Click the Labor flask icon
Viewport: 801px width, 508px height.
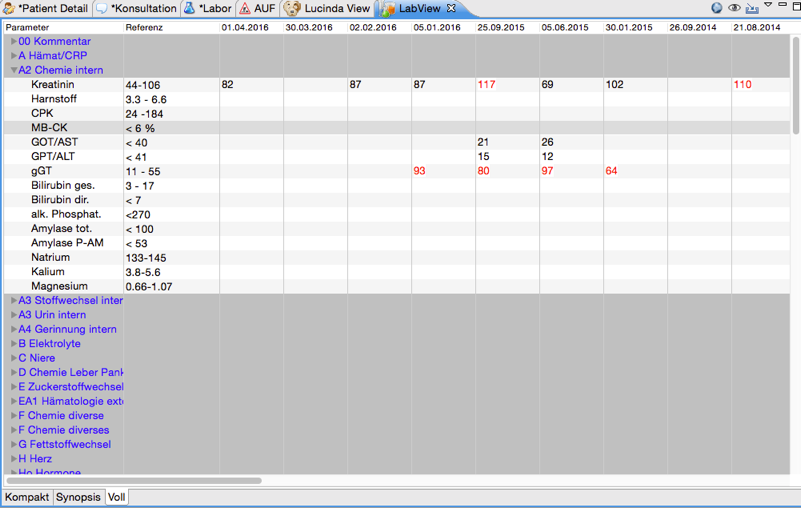190,8
